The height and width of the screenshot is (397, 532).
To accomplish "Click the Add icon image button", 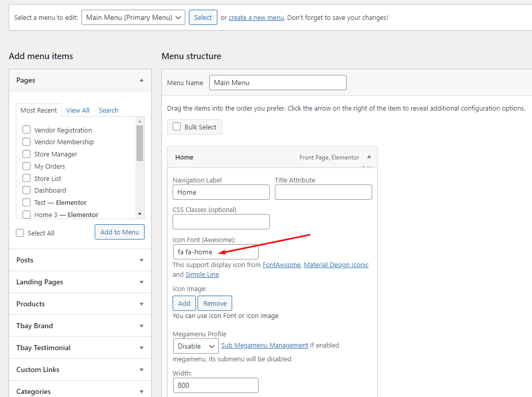I will pyautogui.click(x=184, y=303).
